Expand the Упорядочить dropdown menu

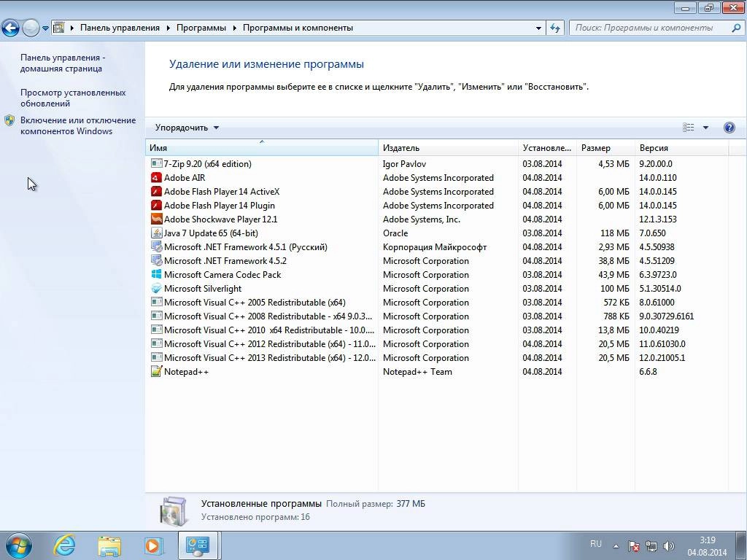(x=187, y=128)
